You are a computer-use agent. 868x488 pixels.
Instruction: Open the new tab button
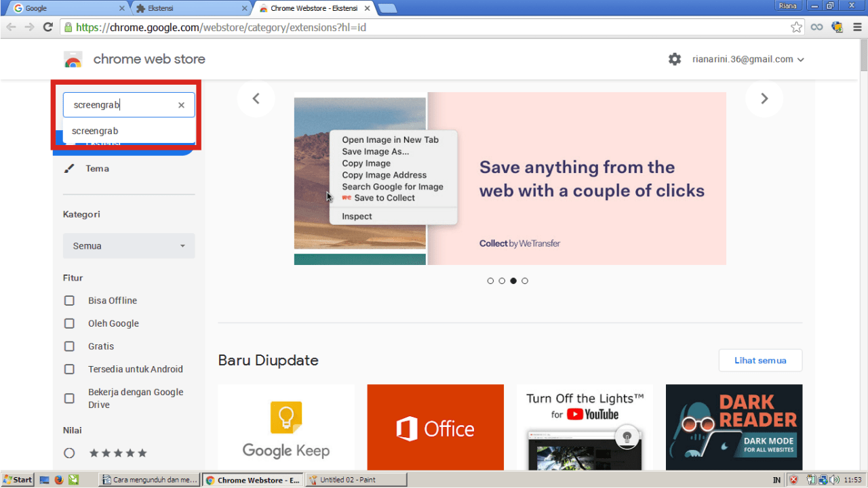(387, 8)
